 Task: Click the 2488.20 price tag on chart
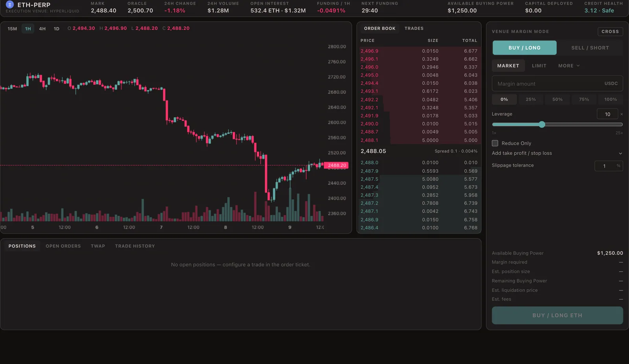[337, 165]
